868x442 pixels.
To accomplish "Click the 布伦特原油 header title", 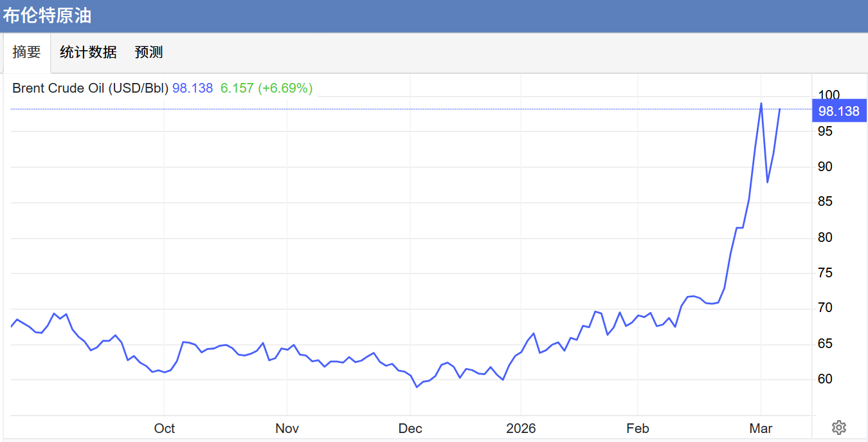I will [47, 15].
